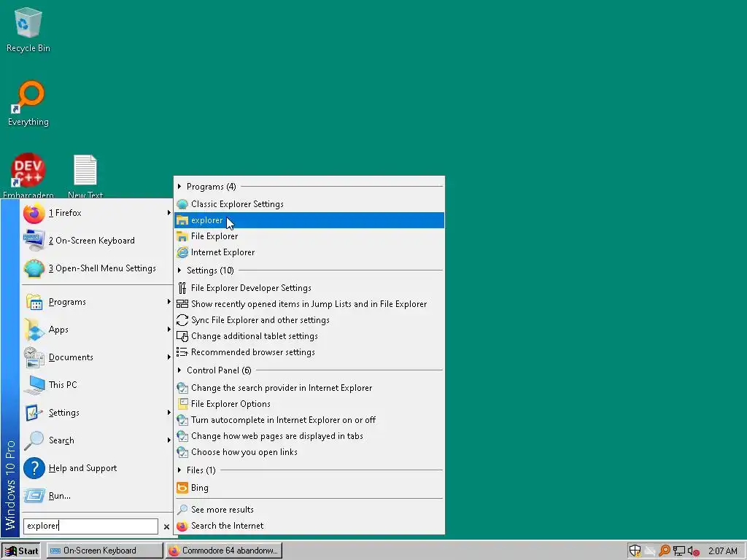Open Sync File Explorer and other settings
The image size is (747, 560).
[x=309, y=320]
